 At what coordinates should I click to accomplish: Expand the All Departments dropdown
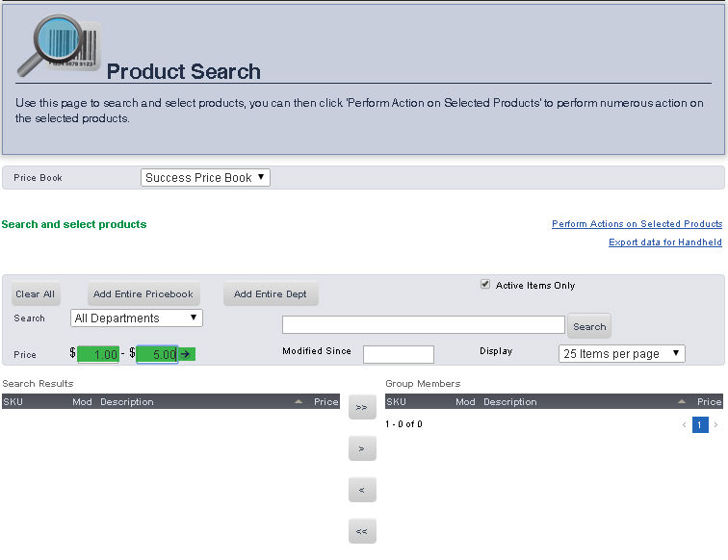tap(136, 318)
